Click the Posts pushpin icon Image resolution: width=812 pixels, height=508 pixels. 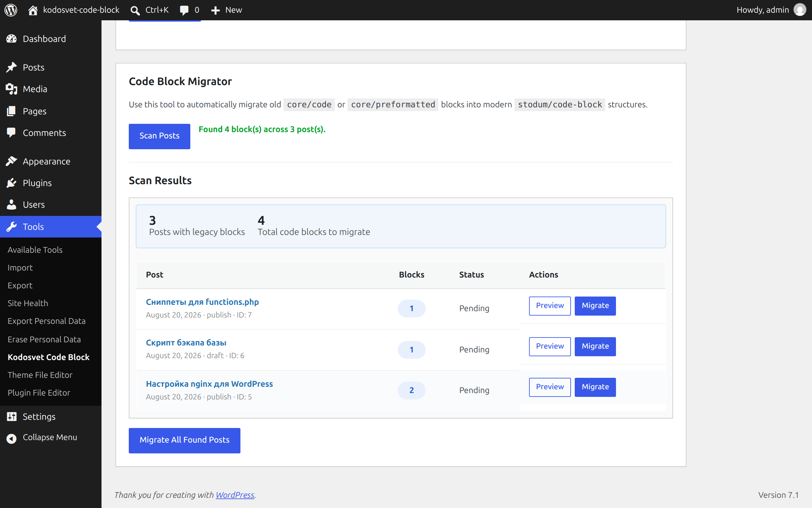point(11,67)
